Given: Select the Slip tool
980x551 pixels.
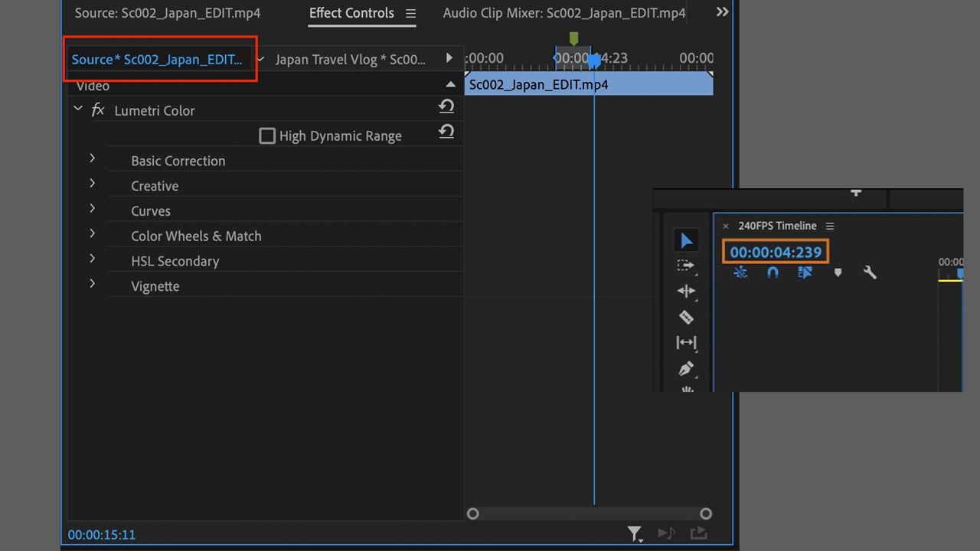Looking at the screenshot, I should [686, 343].
